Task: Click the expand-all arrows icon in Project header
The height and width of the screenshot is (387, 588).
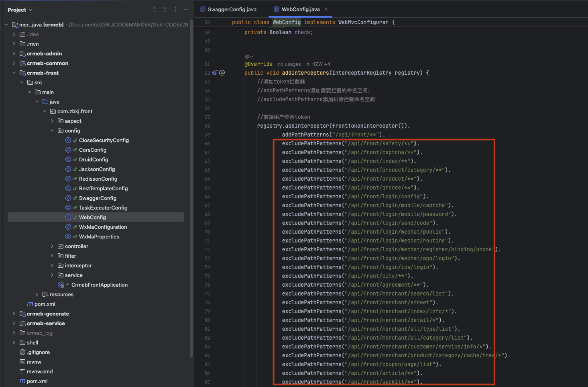Action: 155,10
